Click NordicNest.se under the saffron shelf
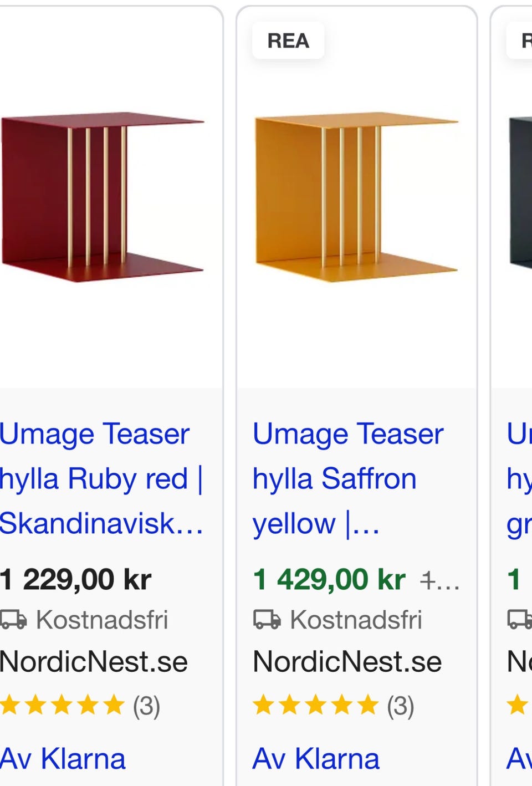 (x=347, y=662)
